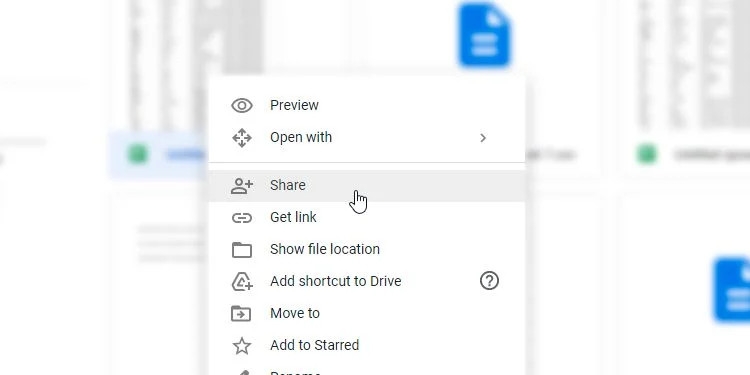
Task: Choose Share from the context menu
Action: pyautogui.click(x=367, y=186)
